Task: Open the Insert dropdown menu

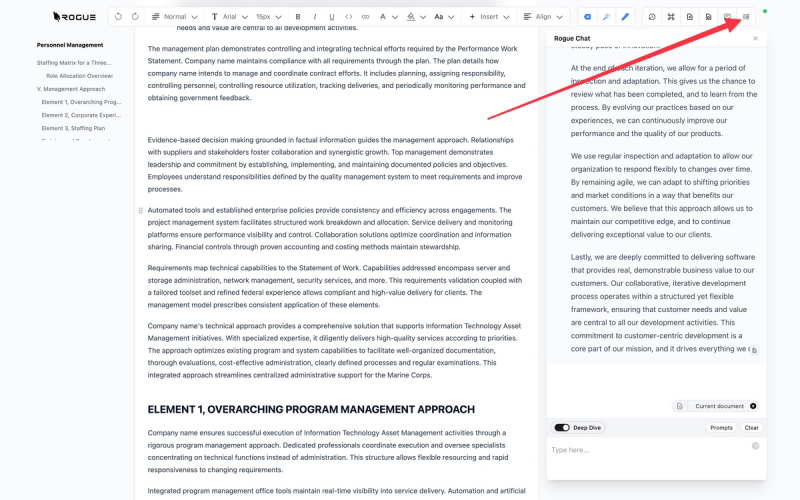Action: (x=489, y=17)
